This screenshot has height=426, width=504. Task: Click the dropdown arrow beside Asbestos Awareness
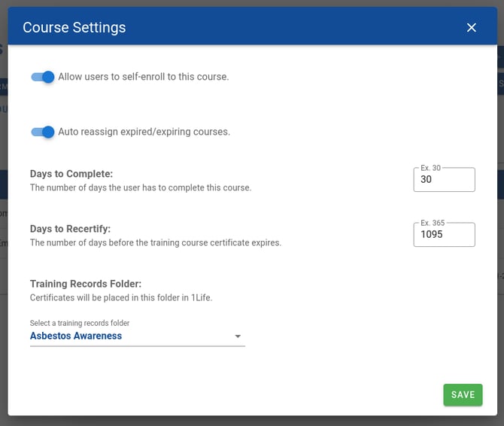pos(238,336)
